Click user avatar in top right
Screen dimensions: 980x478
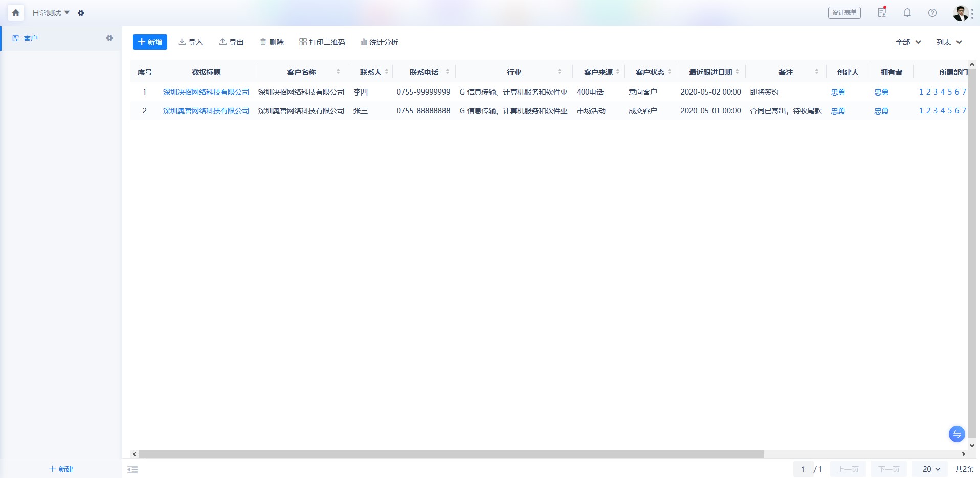960,13
